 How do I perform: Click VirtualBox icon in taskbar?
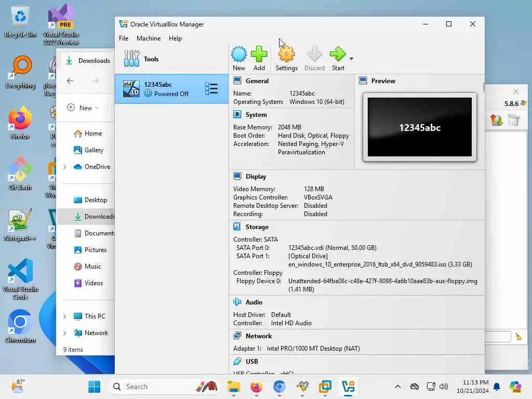coord(348,387)
